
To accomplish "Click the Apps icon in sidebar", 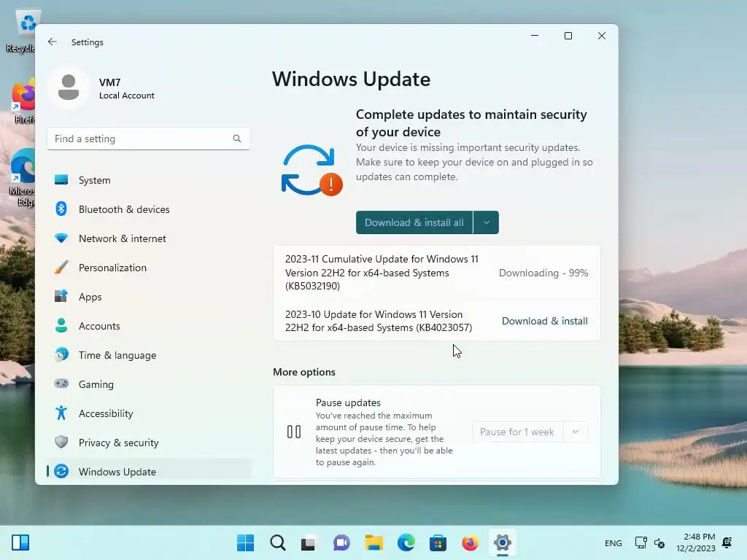I will point(61,296).
